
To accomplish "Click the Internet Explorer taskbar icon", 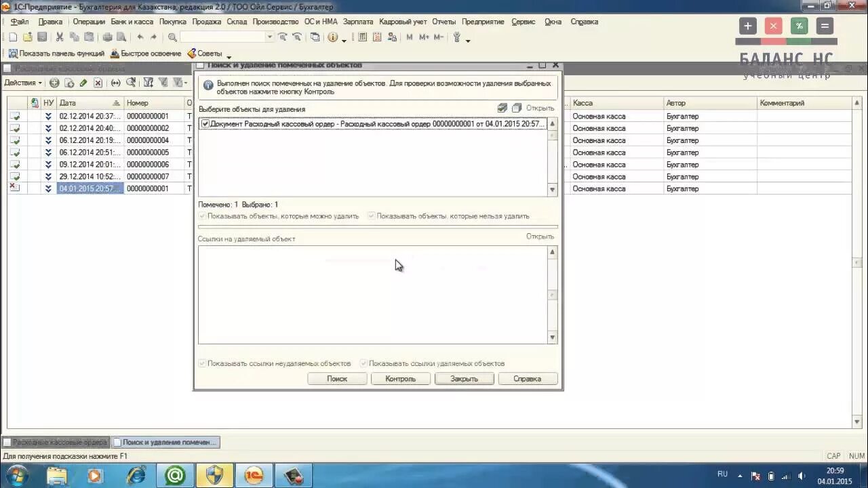I will 136,476.
